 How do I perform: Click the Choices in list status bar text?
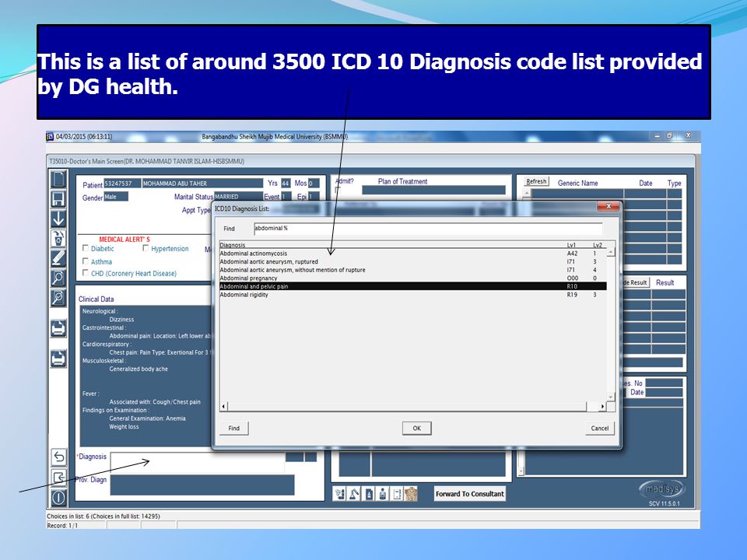[x=103, y=516]
